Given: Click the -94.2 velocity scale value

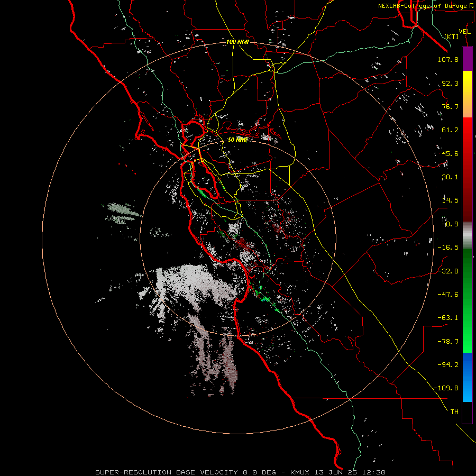Looking at the screenshot, I should 448,365.
